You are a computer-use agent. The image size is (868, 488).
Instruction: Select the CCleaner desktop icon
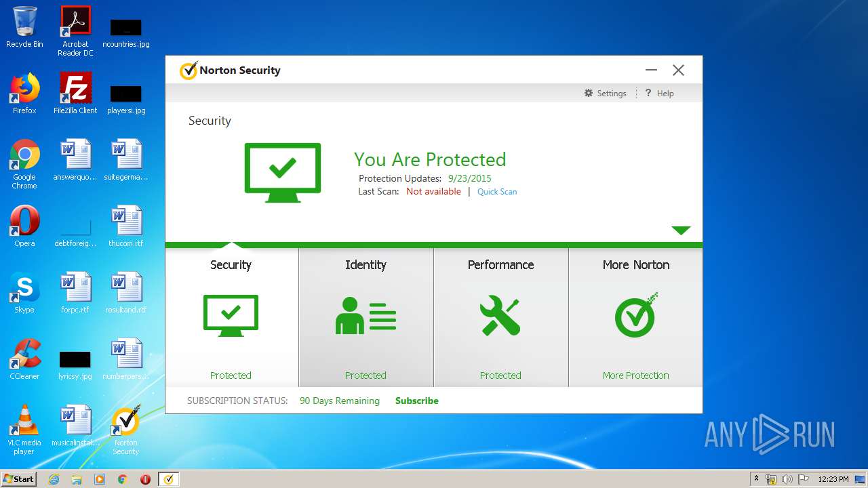[x=24, y=360]
